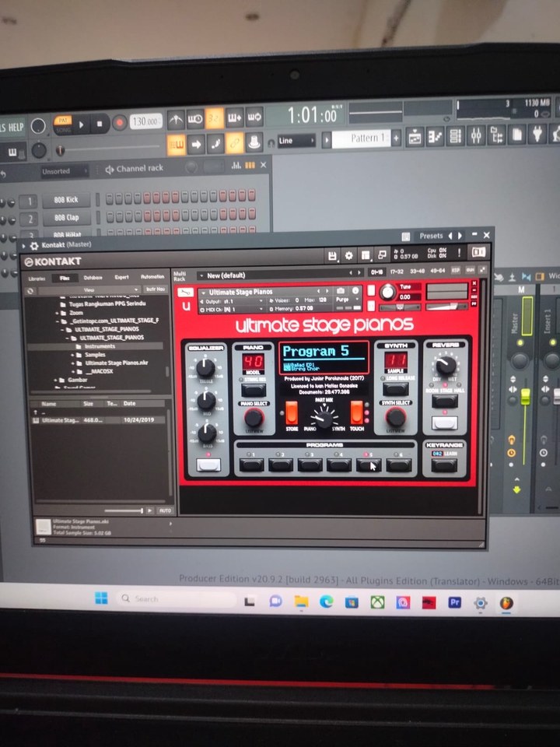Open the Kontakt save disk icon menu
Image resolution: width=560 pixels, height=747 pixels.
[332, 256]
